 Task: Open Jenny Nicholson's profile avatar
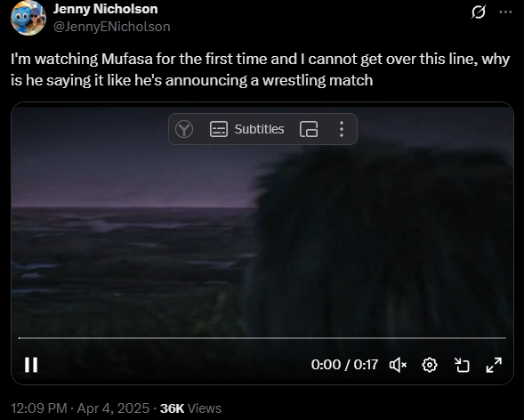pos(28,18)
